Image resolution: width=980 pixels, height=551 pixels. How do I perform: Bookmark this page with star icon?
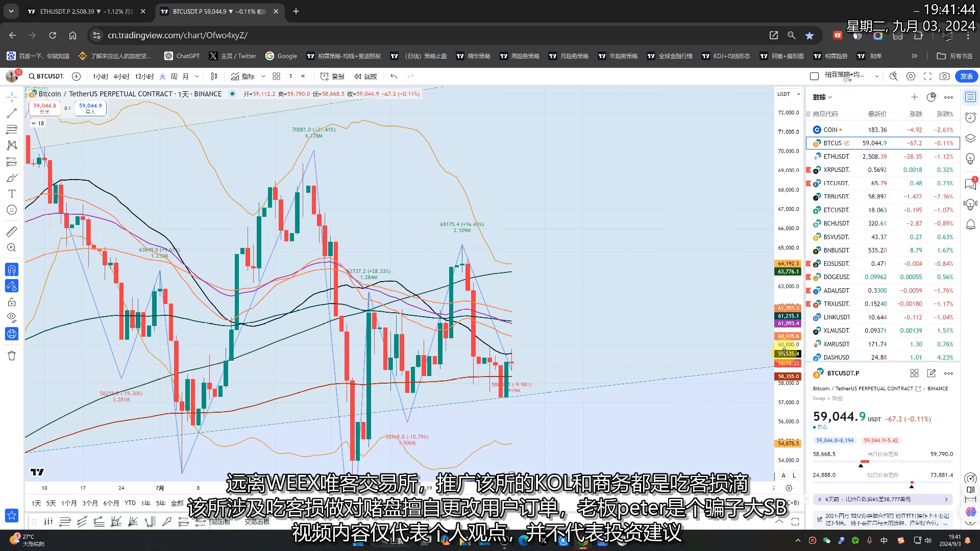point(810,35)
